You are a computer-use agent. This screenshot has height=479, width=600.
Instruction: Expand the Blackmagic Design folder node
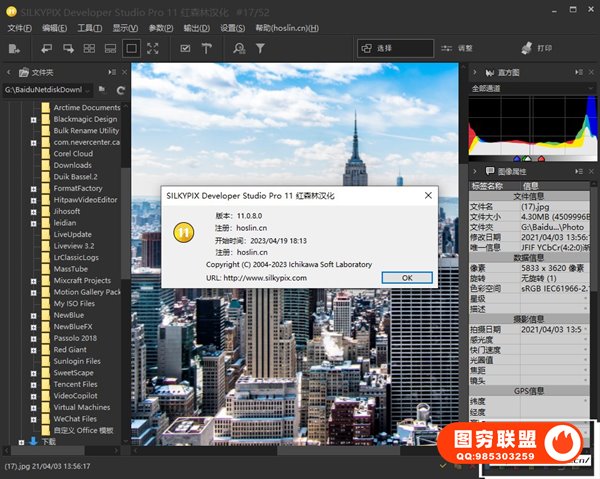click(x=34, y=120)
